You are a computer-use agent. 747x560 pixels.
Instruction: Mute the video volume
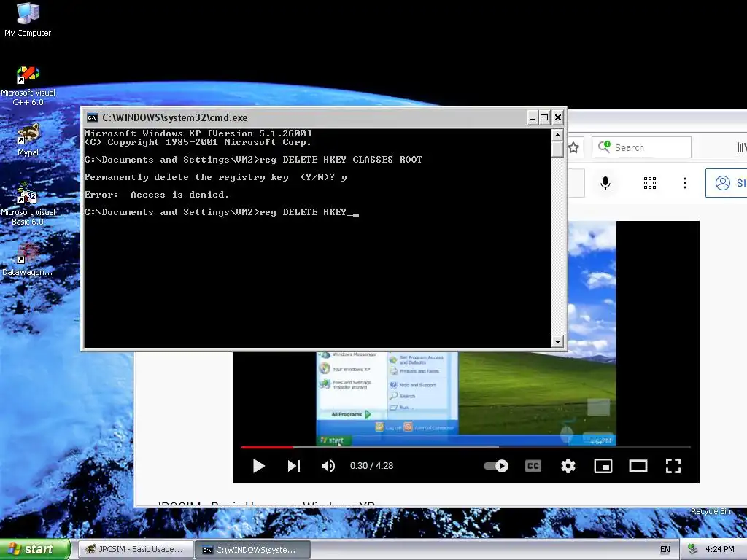328,466
